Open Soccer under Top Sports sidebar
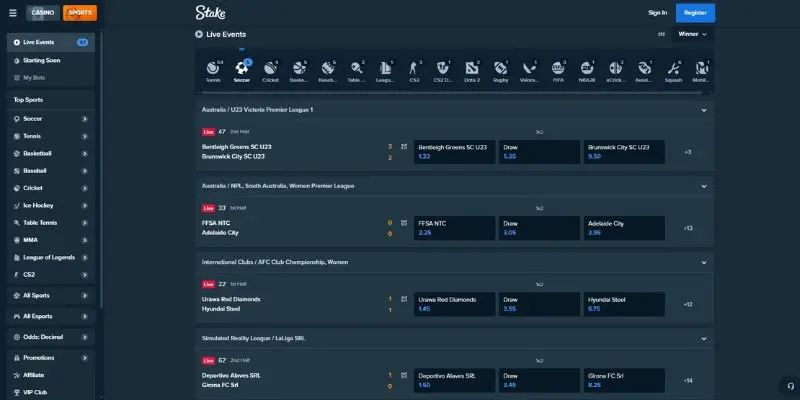Image resolution: width=800 pixels, height=400 pixels. point(51,119)
